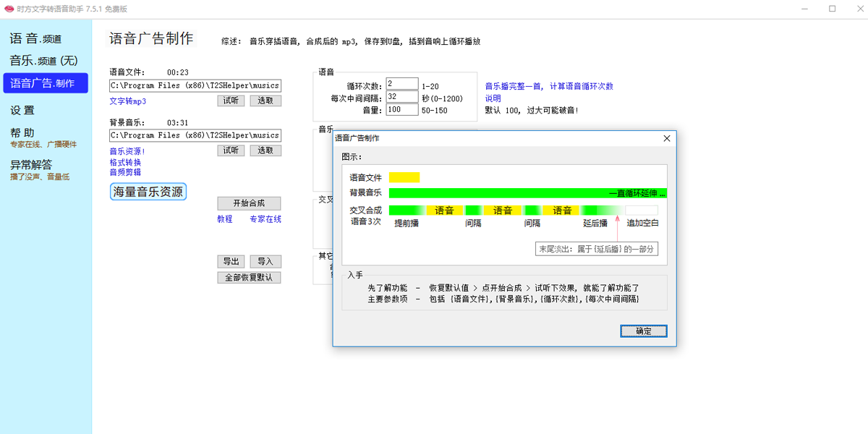Screen dimensions: 868x434
Task: Click 试听 button for 语音文件
Action: pyautogui.click(x=231, y=101)
